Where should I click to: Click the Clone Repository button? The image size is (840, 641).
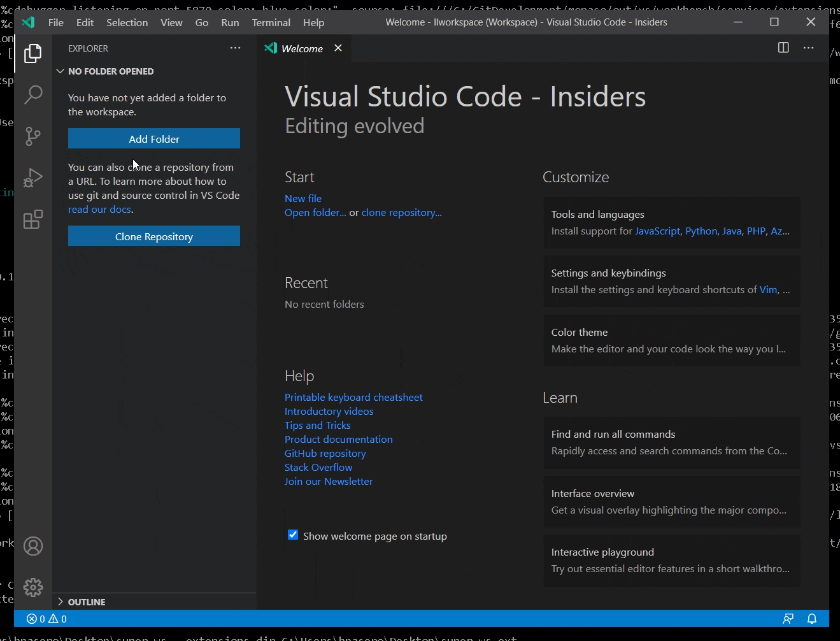(x=154, y=236)
